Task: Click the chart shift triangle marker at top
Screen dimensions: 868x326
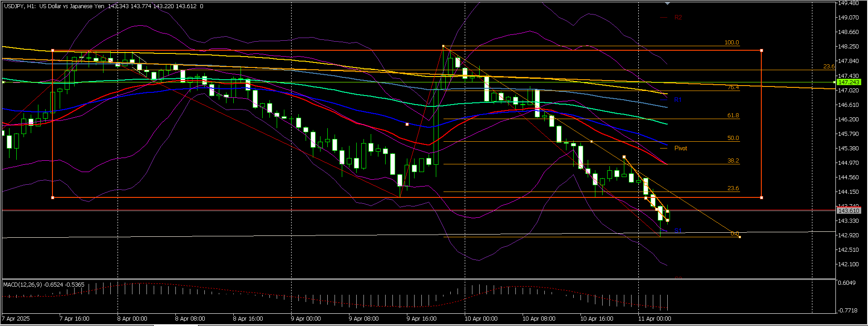Action: click(667, 3)
